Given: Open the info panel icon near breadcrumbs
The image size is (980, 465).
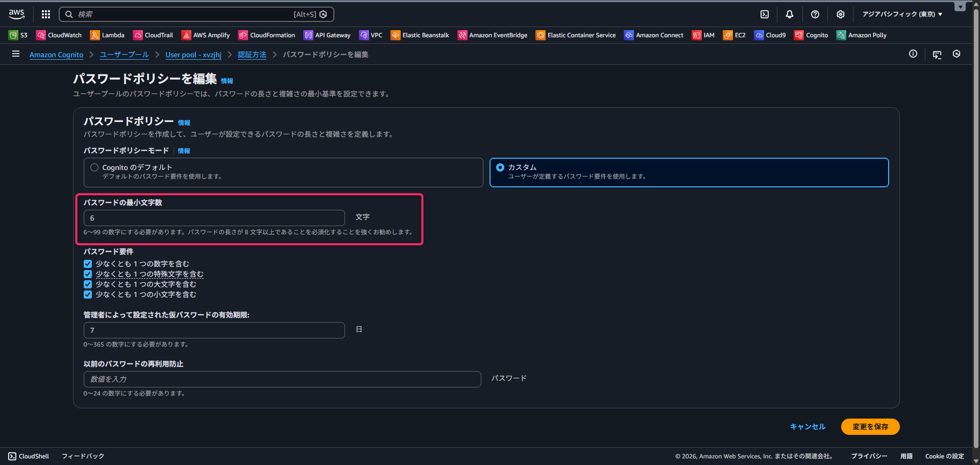Looking at the screenshot, I should 913,54.
